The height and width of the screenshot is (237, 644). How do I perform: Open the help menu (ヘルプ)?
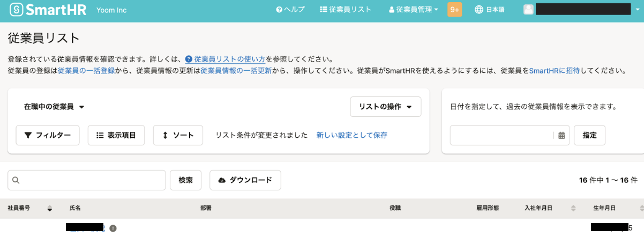coord(290,10)
